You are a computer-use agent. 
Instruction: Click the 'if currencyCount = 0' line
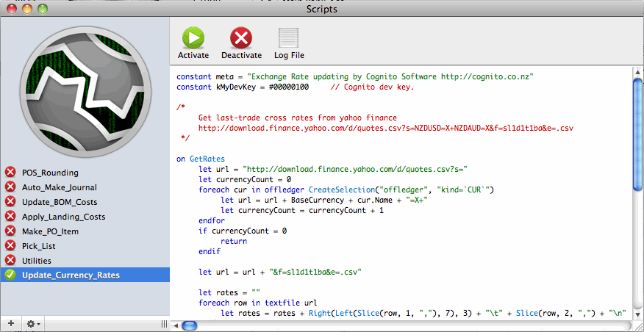[x=243, y=231]
